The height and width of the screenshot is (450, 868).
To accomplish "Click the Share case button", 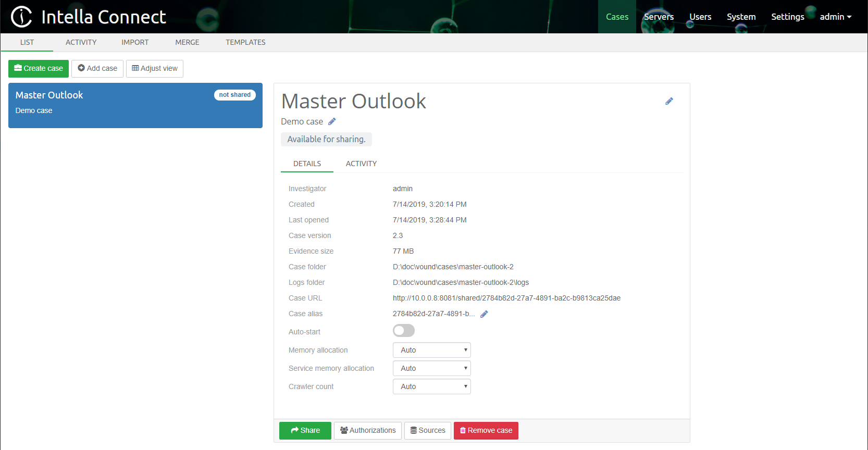I will point(305,430).
